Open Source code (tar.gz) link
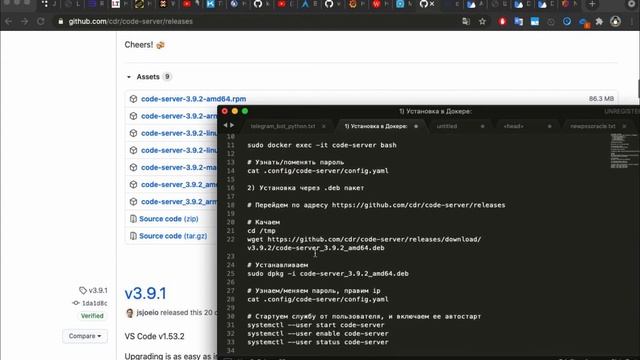 pyautogui.click(x=173, y=236)
